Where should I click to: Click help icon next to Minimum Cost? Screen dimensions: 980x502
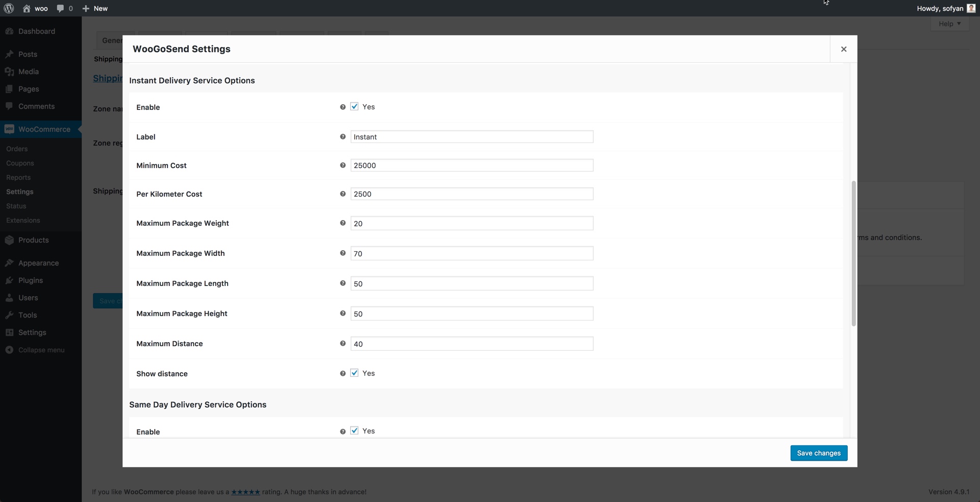point(342,165)
